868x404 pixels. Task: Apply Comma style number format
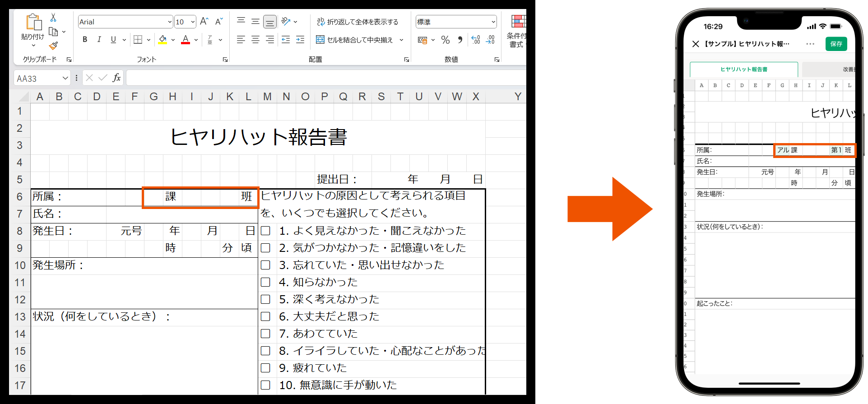click(460, 40)
